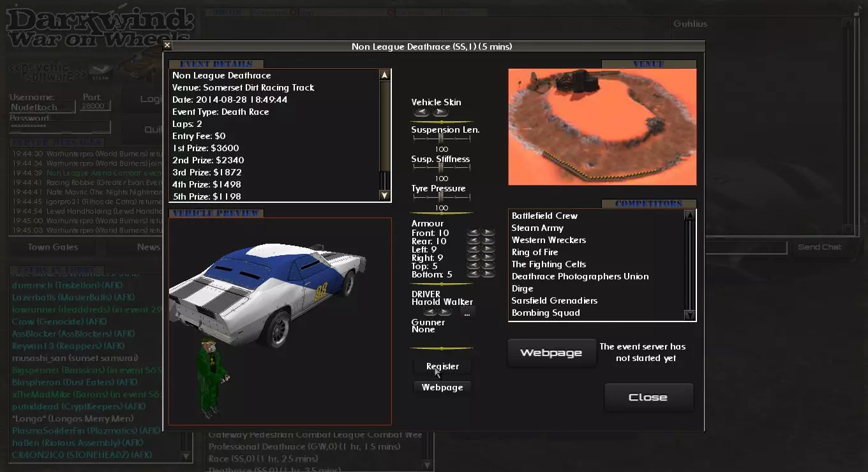The image size is (868, 472).
Task: Click the venue track preview image
Action: 602,127
